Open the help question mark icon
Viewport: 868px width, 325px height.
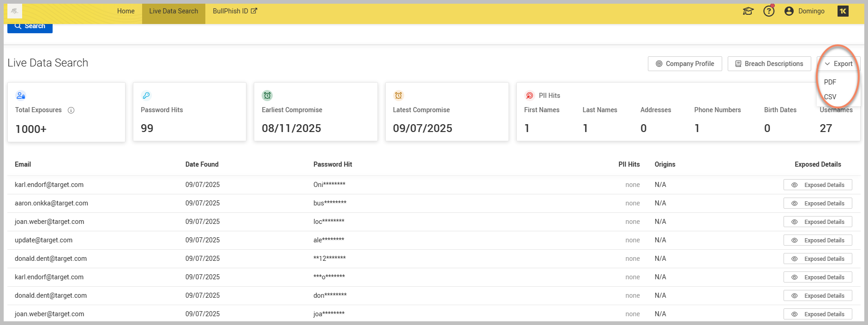point(769,11)
